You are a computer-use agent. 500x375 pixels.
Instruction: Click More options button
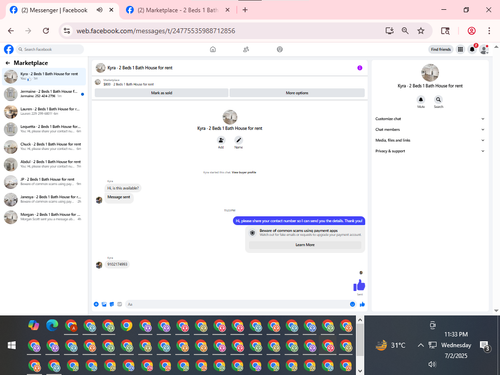297,93
